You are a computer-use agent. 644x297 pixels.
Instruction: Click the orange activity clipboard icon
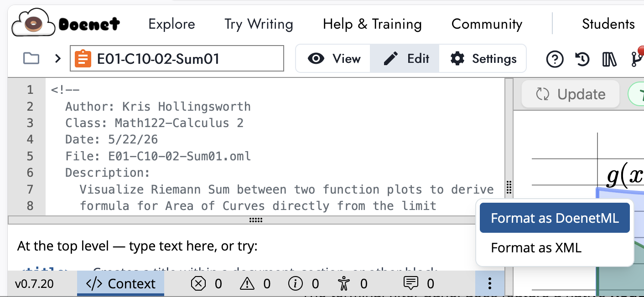pyautogui.click(x=83, y=59)
